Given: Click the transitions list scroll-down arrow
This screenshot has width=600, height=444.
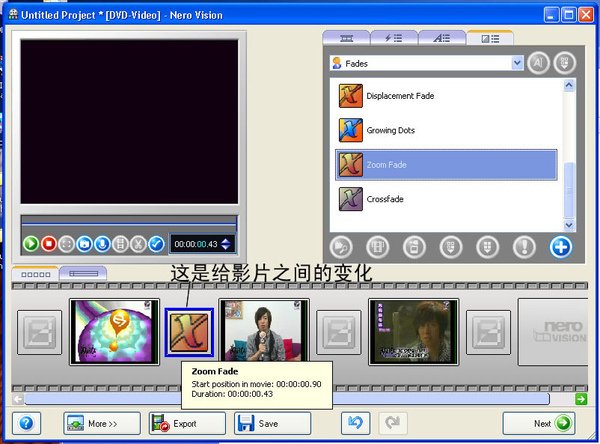Looking at the screenshot, I should (569, 225).
